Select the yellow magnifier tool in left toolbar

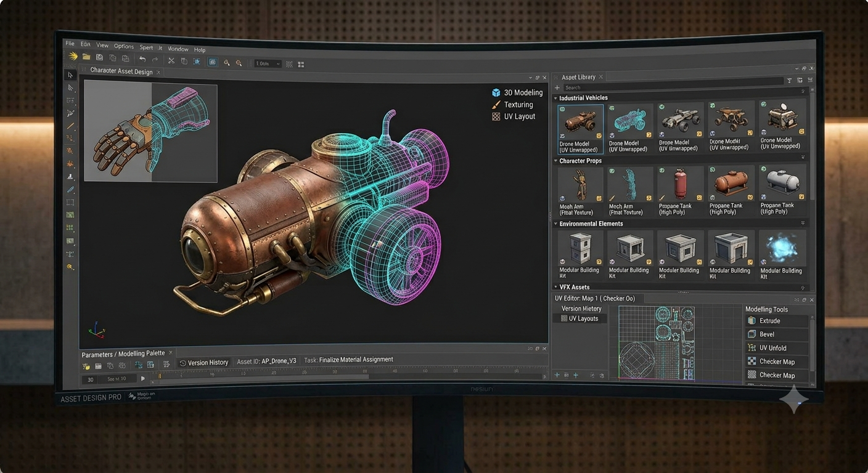(x=70, y=267)
